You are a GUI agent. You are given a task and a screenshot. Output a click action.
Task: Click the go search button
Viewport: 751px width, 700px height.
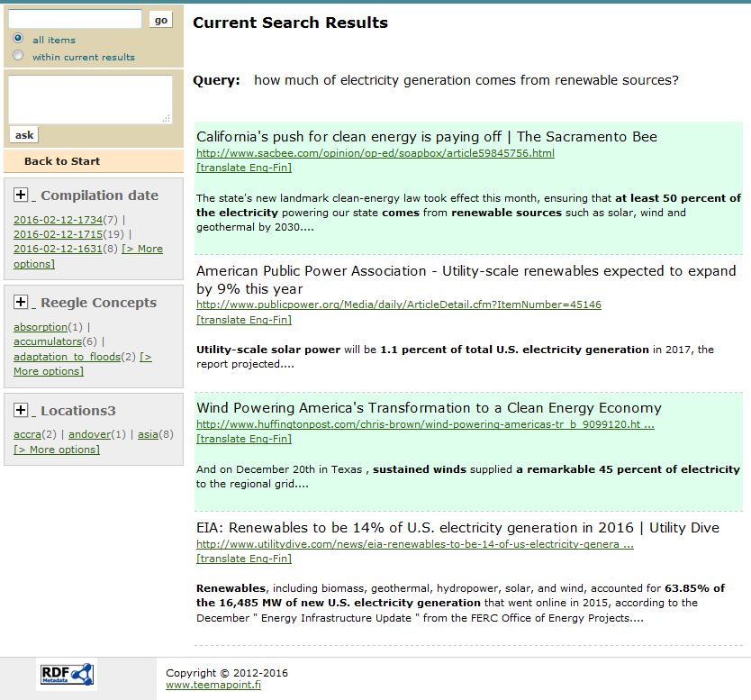pyautogui.click(x=161, y=20)
